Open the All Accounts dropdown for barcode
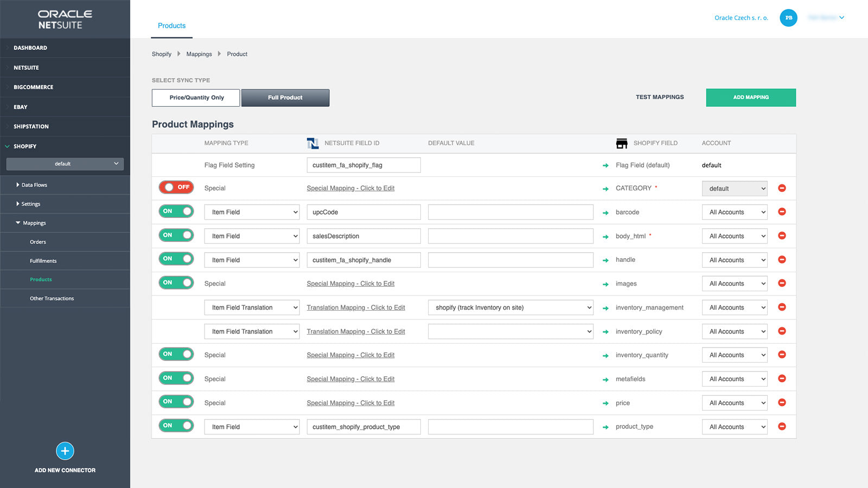Image resolution: width=868 pixels, height=488 pixels. click(x=734, y=211)
